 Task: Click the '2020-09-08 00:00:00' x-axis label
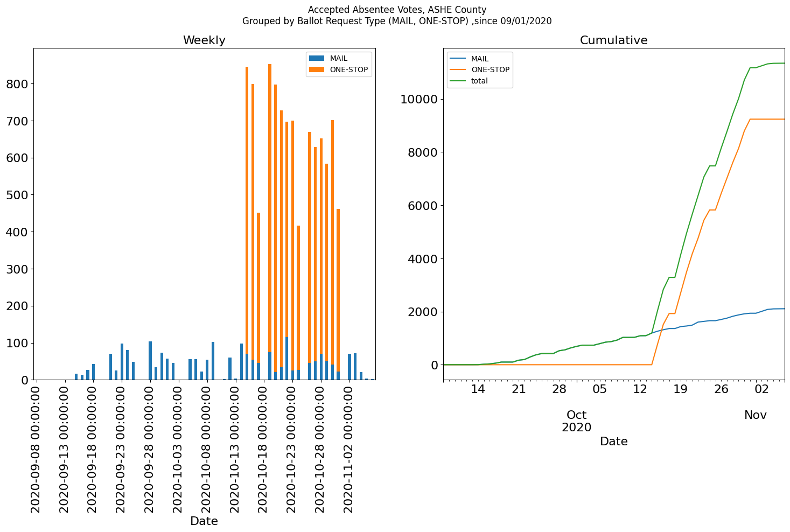(x=37, y=449)
